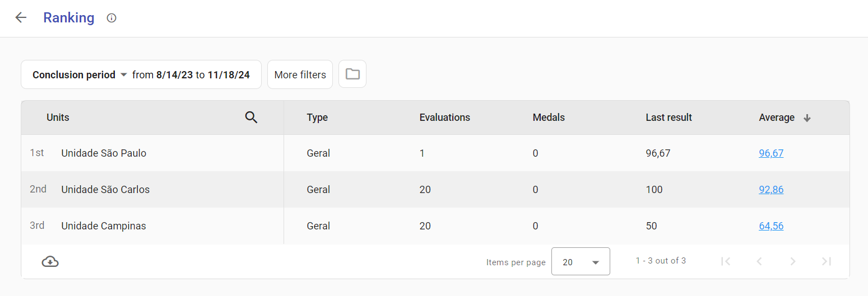Open the 64,56 average link
This screenshot has width=868, height=296.
[771, 226]
